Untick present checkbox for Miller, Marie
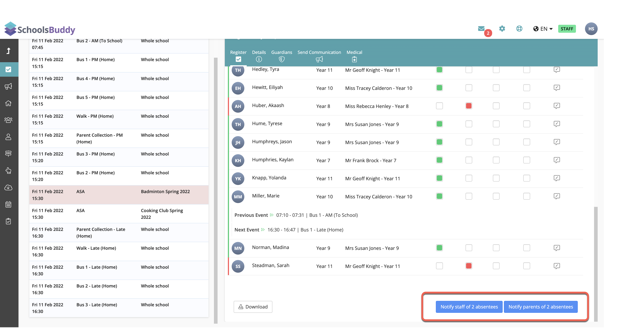 click(439, 196)
